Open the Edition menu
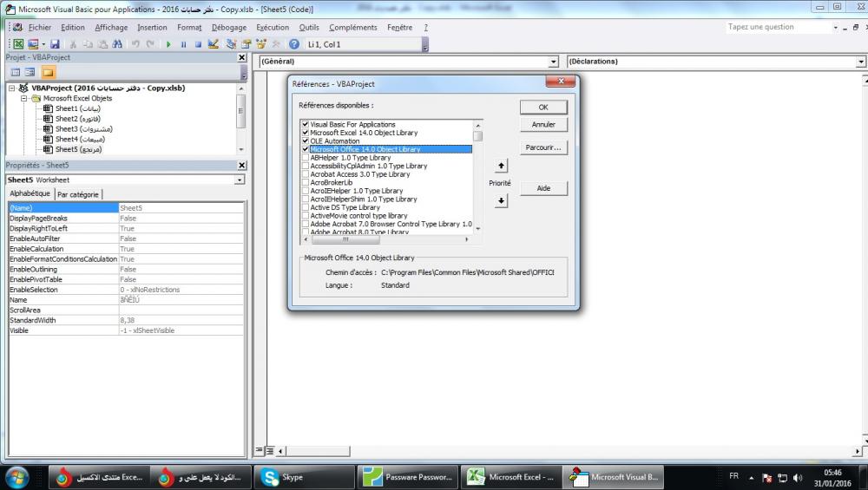Image resolution: width=868 pixels, height=490 pixels. (73, 27)
